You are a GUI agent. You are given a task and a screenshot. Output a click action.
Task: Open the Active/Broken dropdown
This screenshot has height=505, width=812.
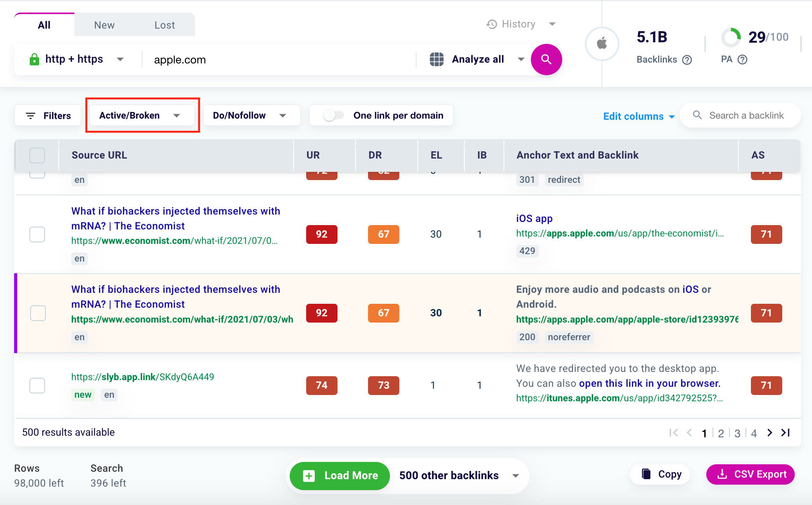tap(140, 115)
